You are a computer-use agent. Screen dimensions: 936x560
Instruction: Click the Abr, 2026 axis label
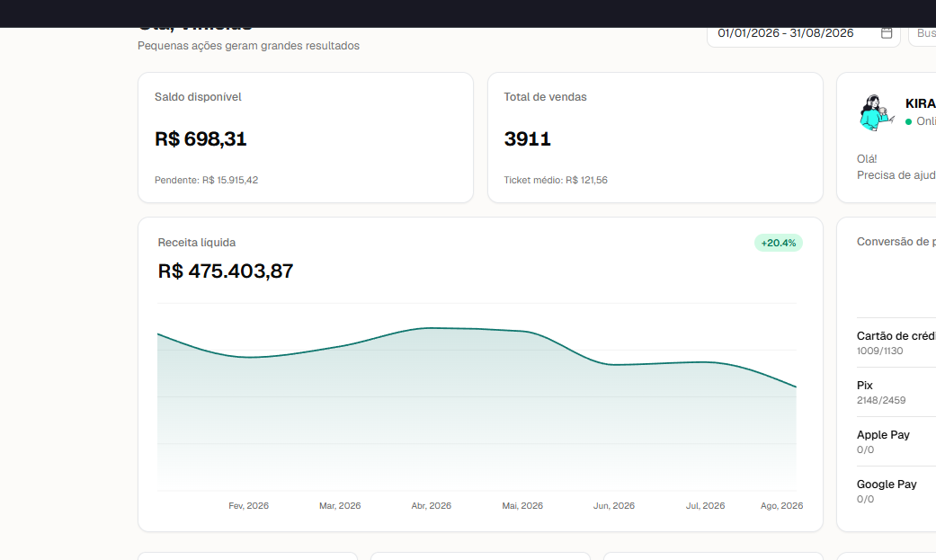[431, 506]
